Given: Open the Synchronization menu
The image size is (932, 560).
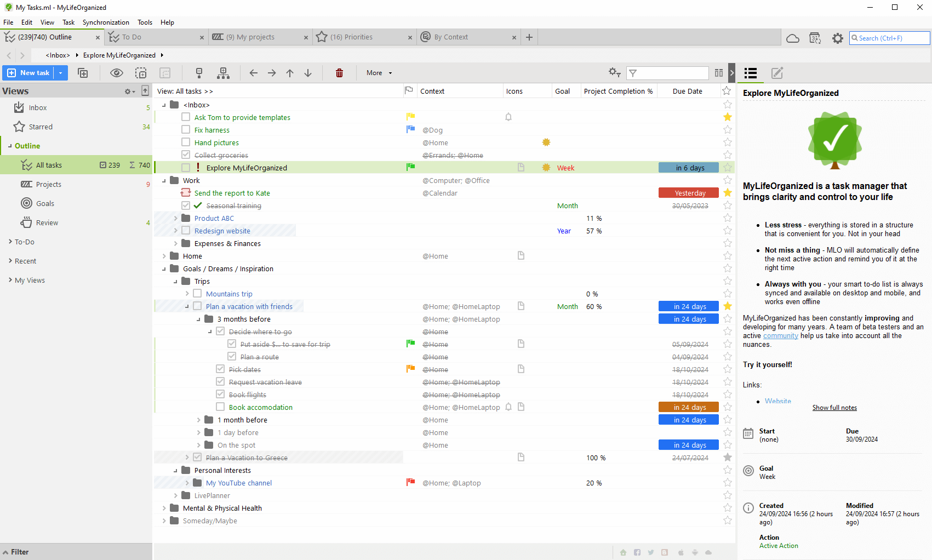Looking at the screenshot, I should (x=106, y=22).
